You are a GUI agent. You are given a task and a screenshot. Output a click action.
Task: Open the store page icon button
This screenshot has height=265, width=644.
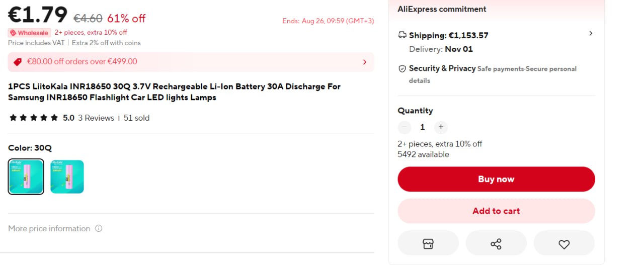click(x=428, y=244)
